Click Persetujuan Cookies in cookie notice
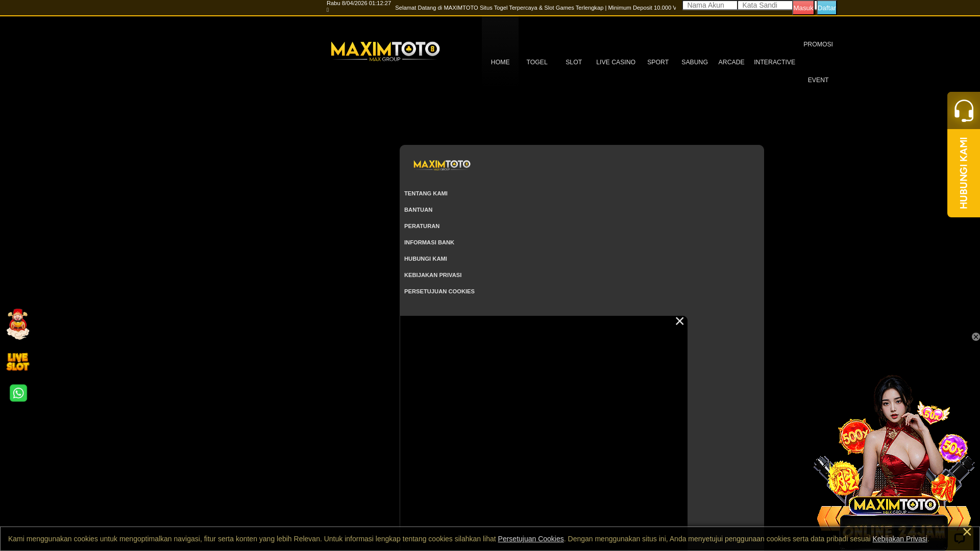 pos(531,539)
